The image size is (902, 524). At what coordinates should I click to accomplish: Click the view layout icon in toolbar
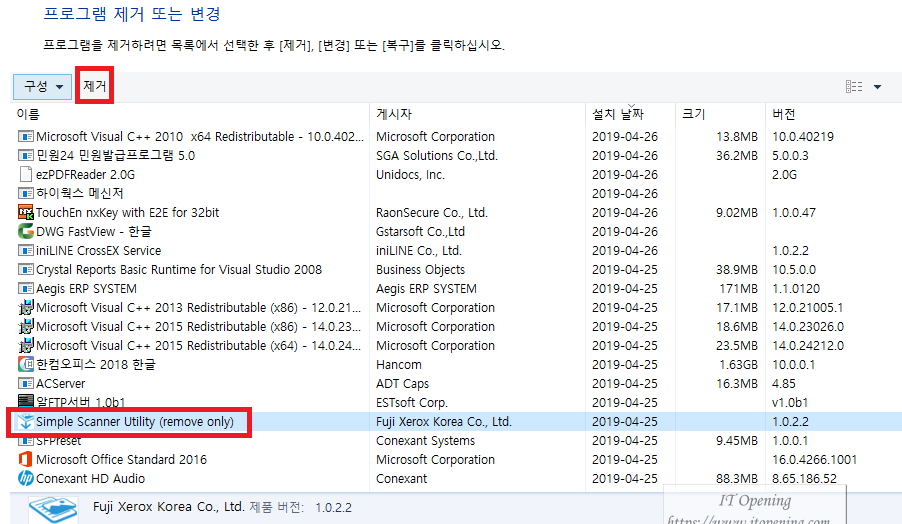pos(854,87)
